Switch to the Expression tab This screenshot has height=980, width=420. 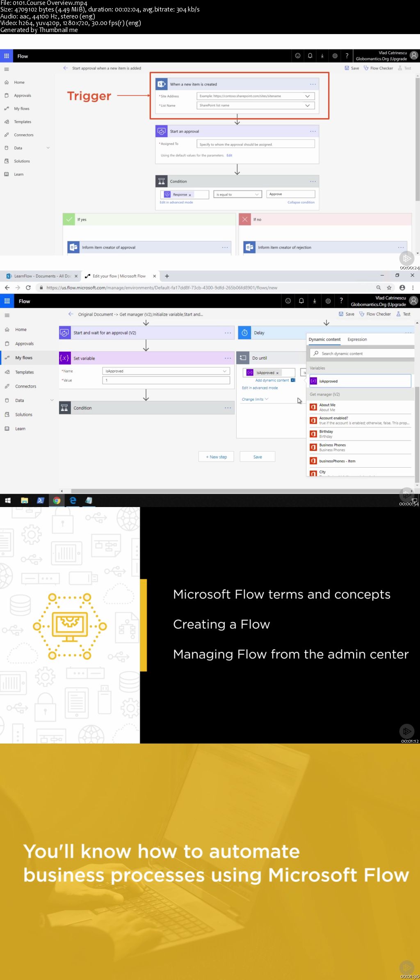[x=357, y=340]
